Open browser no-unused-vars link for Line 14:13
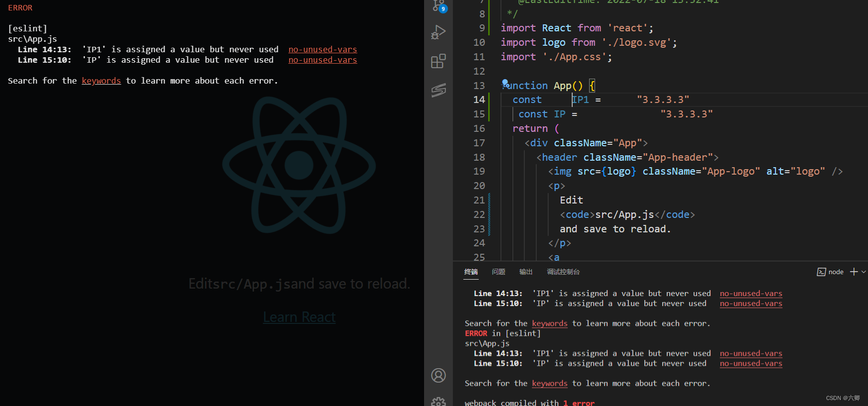Screen dimensions: 868x406 click(x=323, y=49)
